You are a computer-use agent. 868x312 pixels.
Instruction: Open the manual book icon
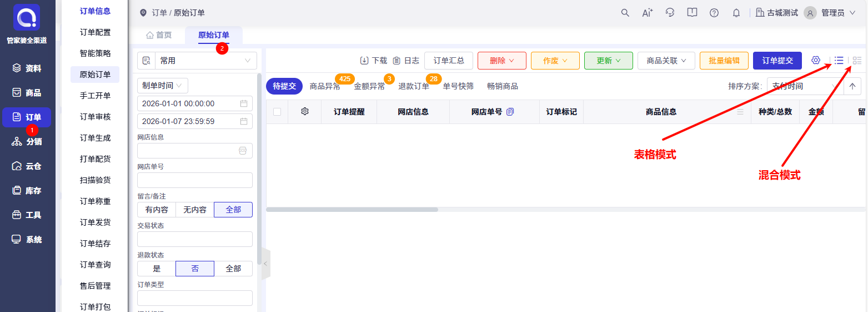(x=692, y=13)
